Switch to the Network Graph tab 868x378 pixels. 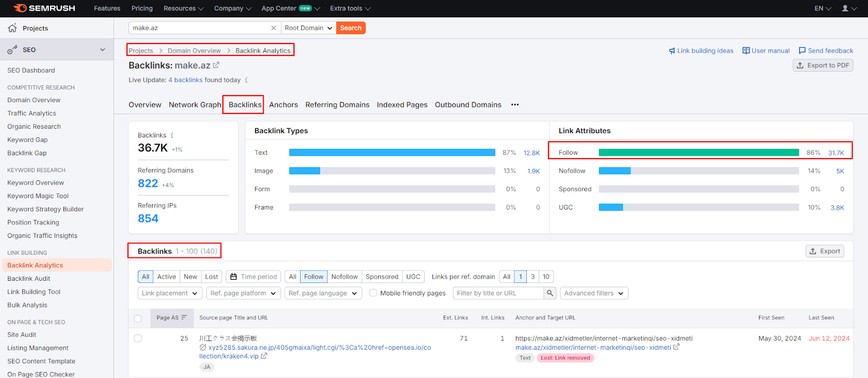(195, 105)
